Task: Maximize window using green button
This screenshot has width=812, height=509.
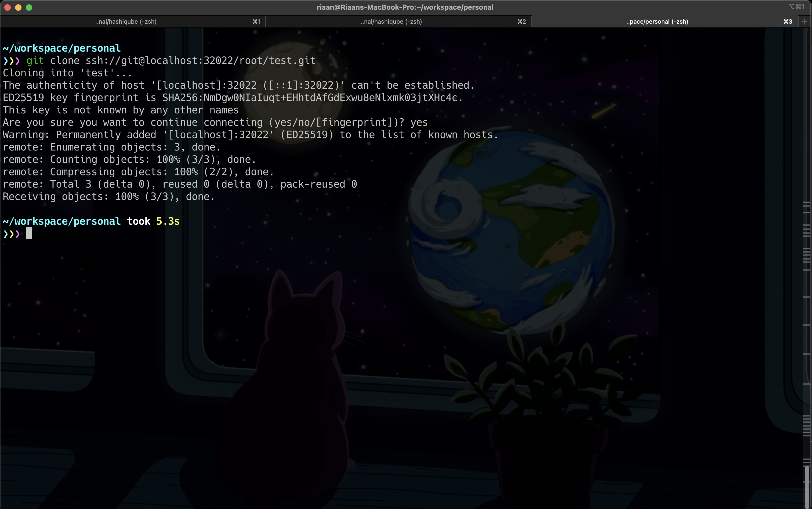Action: tap(29, 8)
